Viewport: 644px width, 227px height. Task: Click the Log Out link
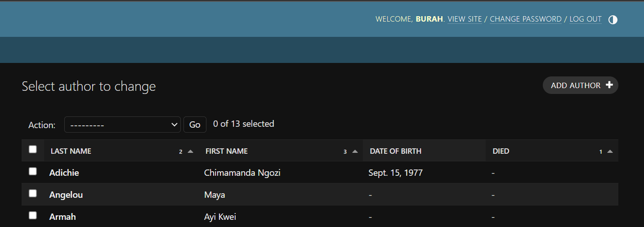(586, 19)
